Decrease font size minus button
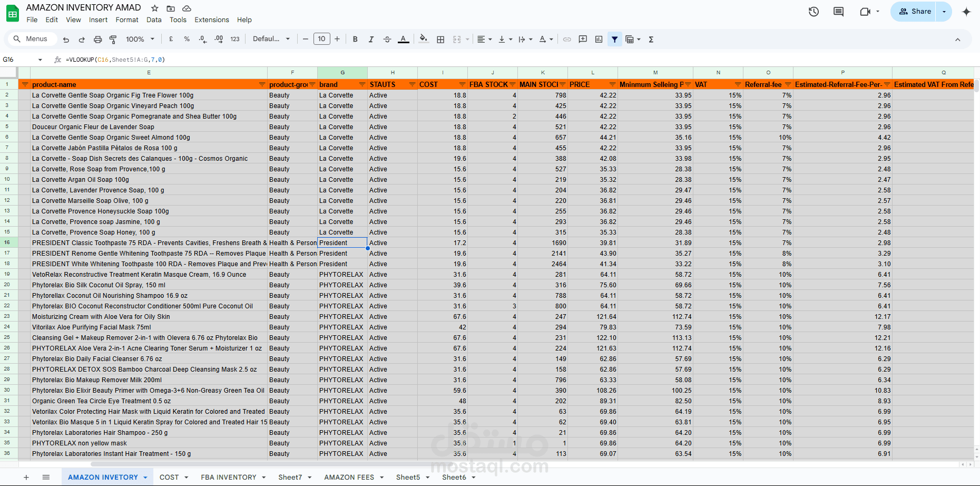Viewport: 980px width, 486px height. 305,39
